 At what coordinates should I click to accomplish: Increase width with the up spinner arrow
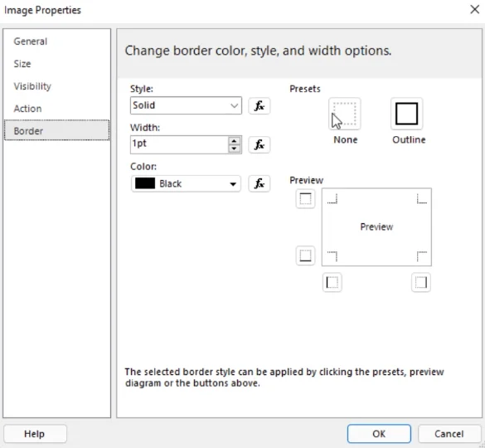pos(234,141)
